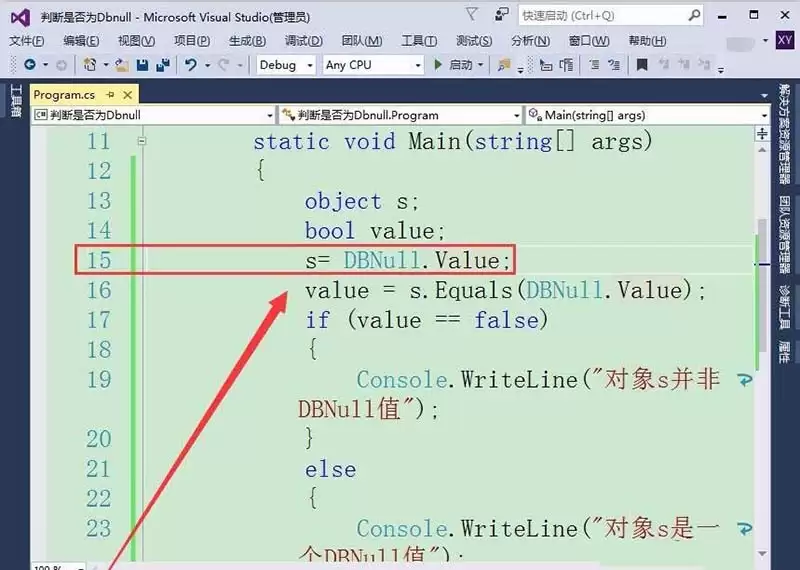Viewport: 800px width, 570px height.
Task: Close the Program.cs tab
Action: (x=128, y=95)
